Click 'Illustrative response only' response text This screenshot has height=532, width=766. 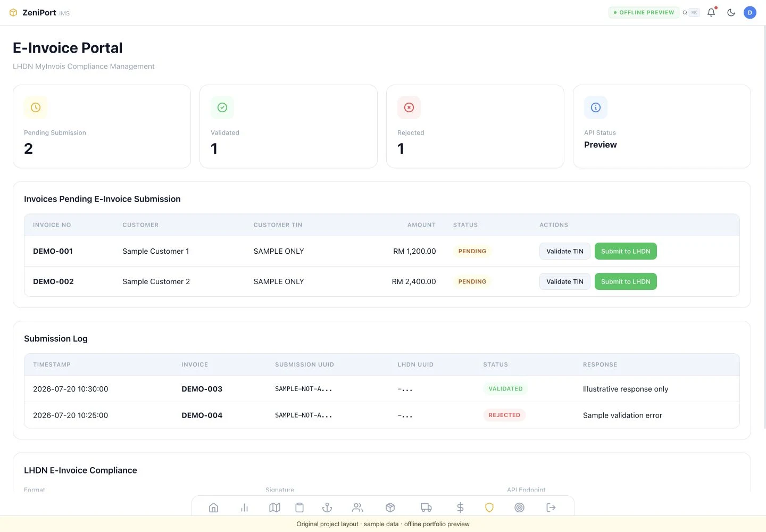[626, 389]
